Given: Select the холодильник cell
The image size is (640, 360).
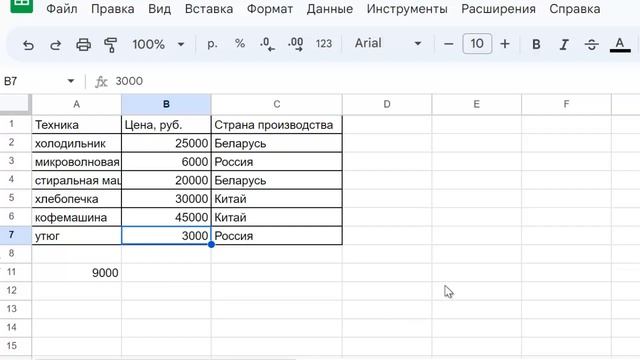Looking at the screenshot, I should (76, 143).
